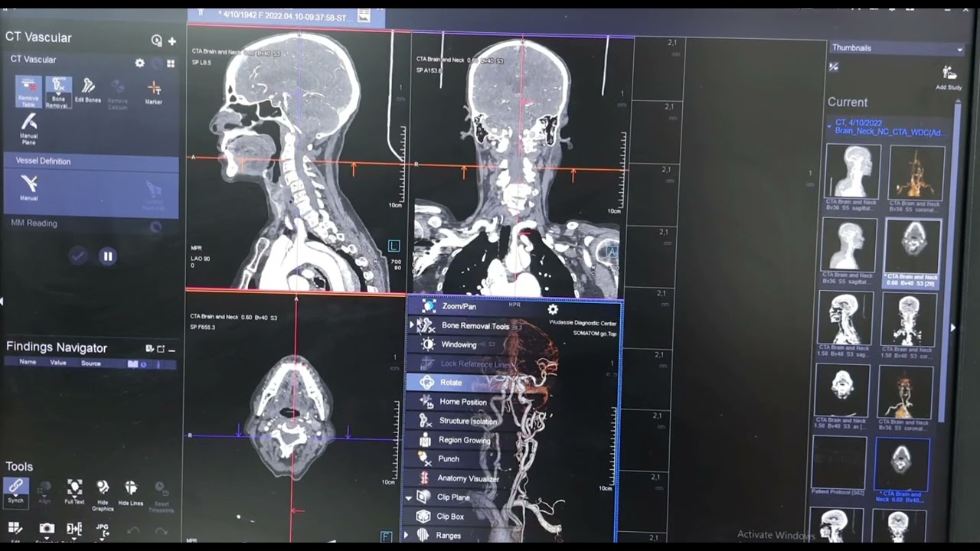Open the orange 3D coronal thumbnail
This screenshot has width=980, height=551.
[916, 173]
